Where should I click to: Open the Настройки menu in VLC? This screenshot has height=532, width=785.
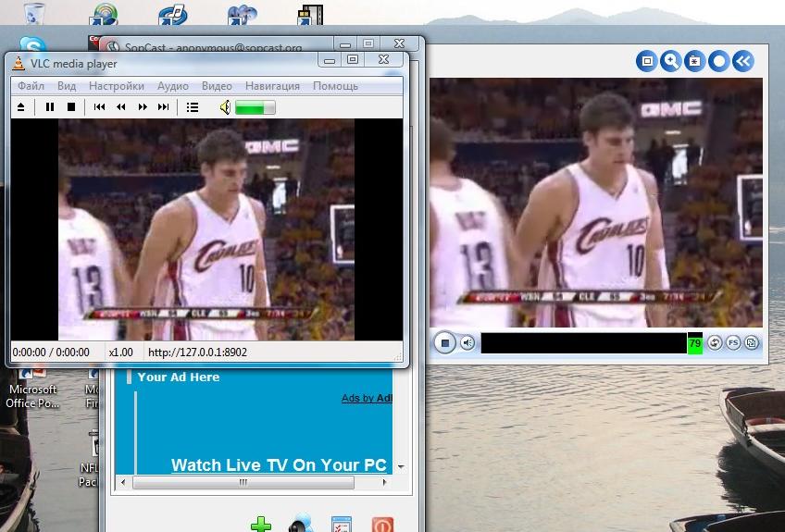tap(117, 86)
